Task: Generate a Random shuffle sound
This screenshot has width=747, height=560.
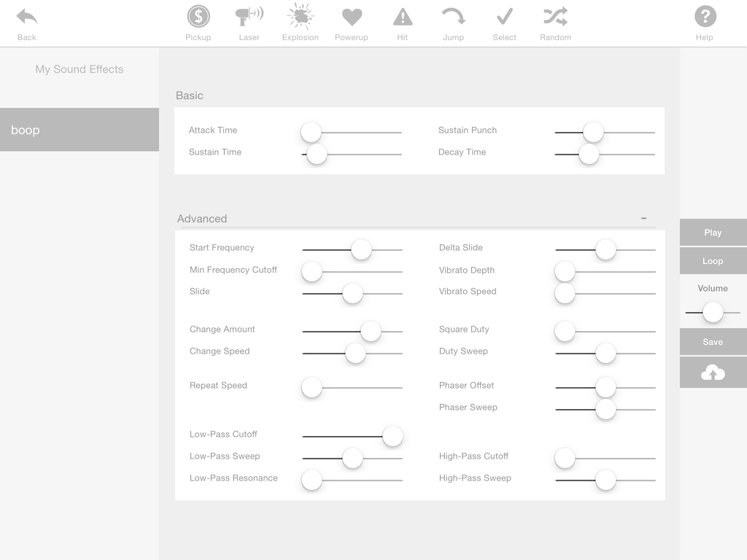Action: 555,17
